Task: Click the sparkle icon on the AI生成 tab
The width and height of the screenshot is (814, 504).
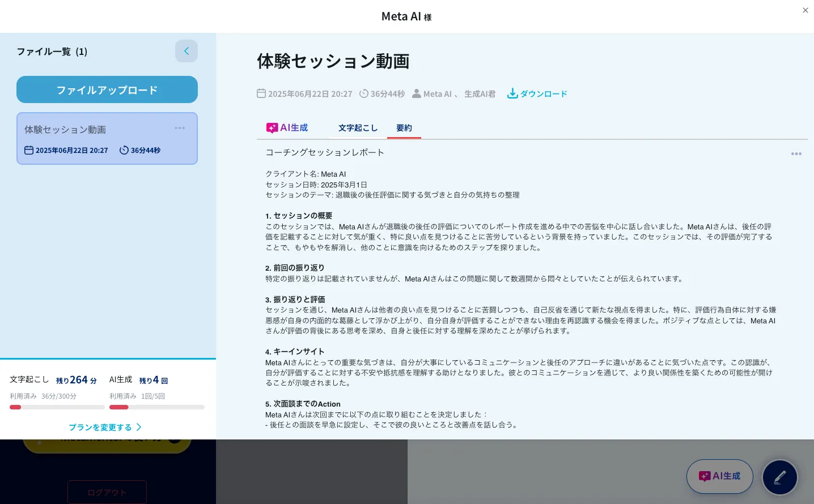Action: coord(272,128)
